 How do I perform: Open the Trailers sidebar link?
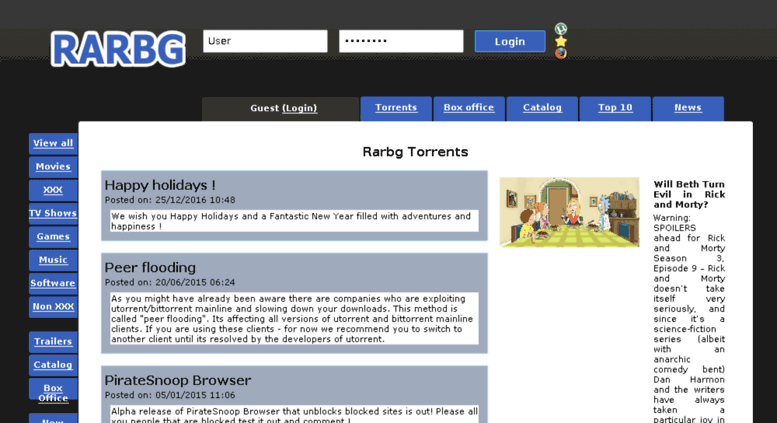click(53, 342)
